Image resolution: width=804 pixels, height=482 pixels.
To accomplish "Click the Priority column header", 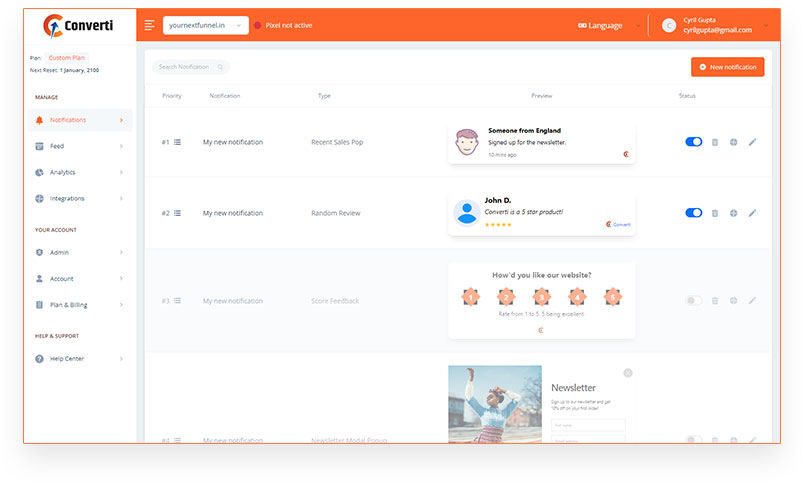I will pos(172,96).
